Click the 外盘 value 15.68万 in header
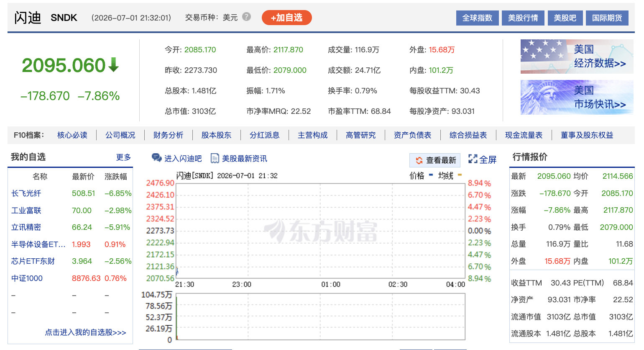The width and height of the screenshot is (644, 350). pyautogui.click(x=442, y=50)
